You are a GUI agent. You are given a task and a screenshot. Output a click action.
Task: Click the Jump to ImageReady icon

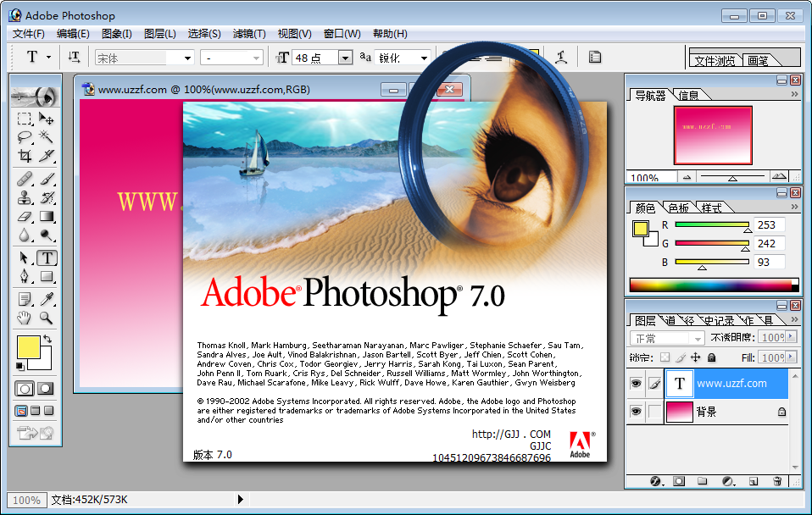(x=36, y=432)
